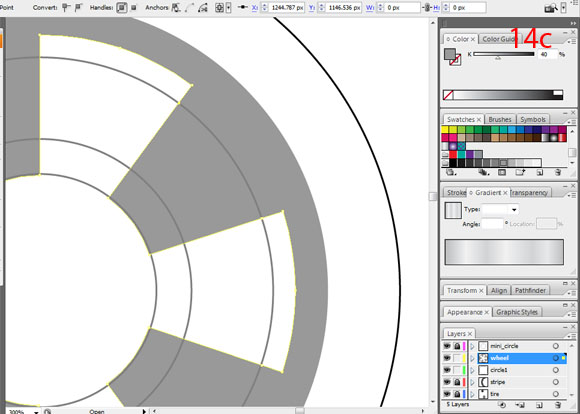Switch to the Transparency tab
This screenshot has height=414, width=580.
pos(529,193)
